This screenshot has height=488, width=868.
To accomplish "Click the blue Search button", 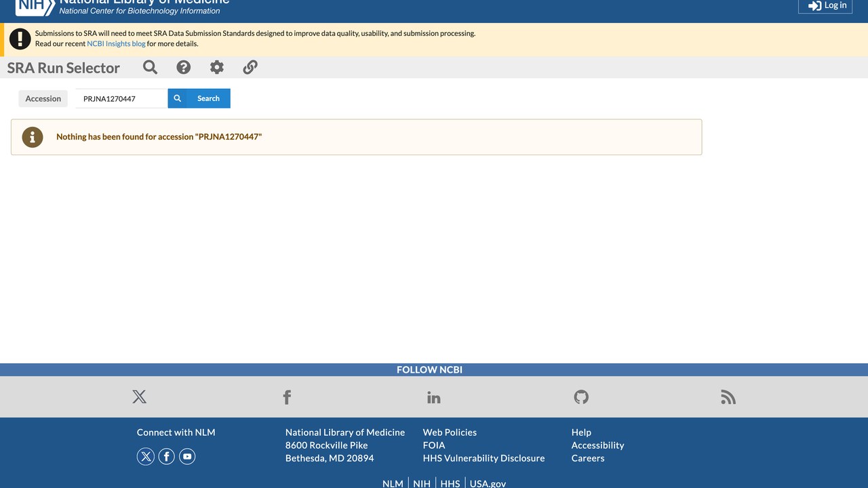I will coord(199,98).
